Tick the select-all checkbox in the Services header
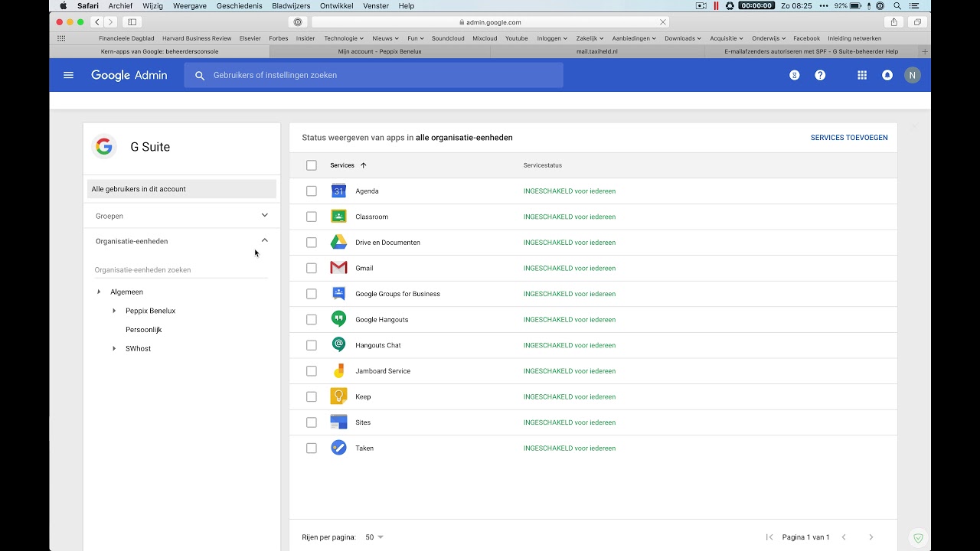The image size is (980, 551). [311, 165]
